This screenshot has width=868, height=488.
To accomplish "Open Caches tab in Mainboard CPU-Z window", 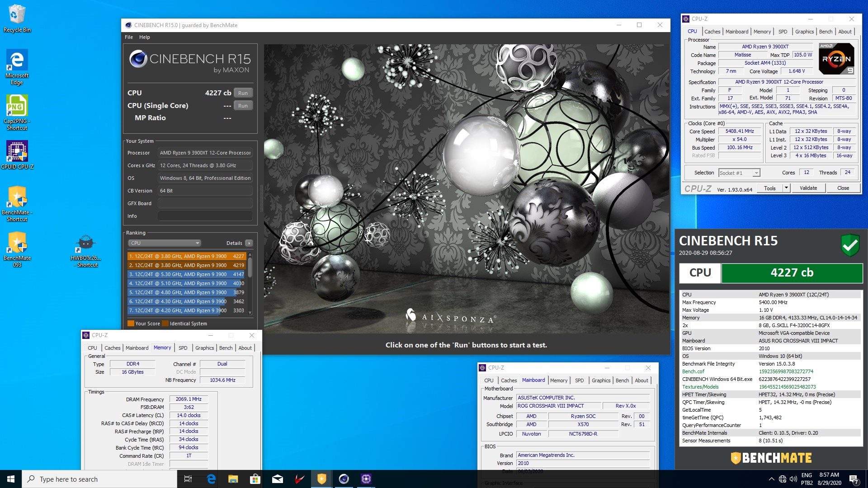I will pyautogui.click(x=509, y=380).
